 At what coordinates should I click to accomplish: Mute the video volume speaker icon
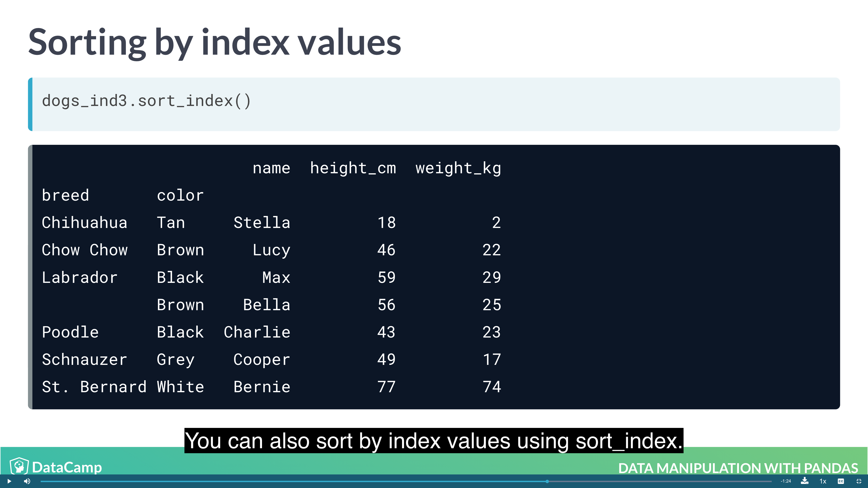click(x=27, y=481)
